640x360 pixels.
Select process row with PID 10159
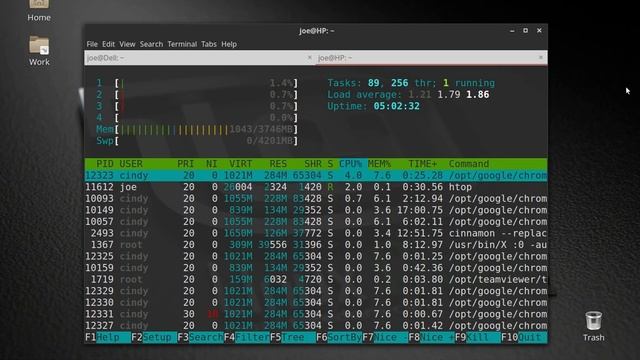tap(316, 268)
